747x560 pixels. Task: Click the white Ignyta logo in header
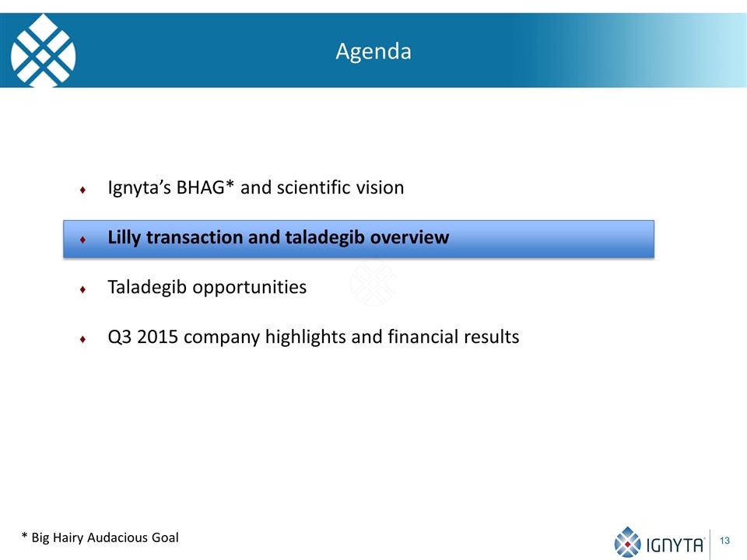(x=43, y=51)
